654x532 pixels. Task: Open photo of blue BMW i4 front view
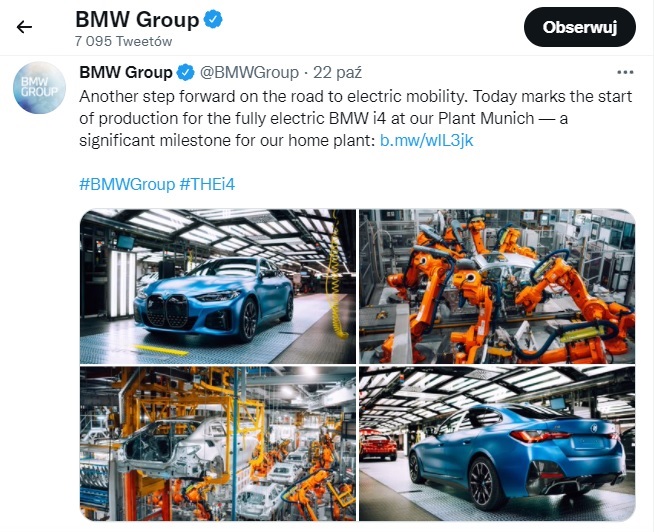(x=218, y=286)
